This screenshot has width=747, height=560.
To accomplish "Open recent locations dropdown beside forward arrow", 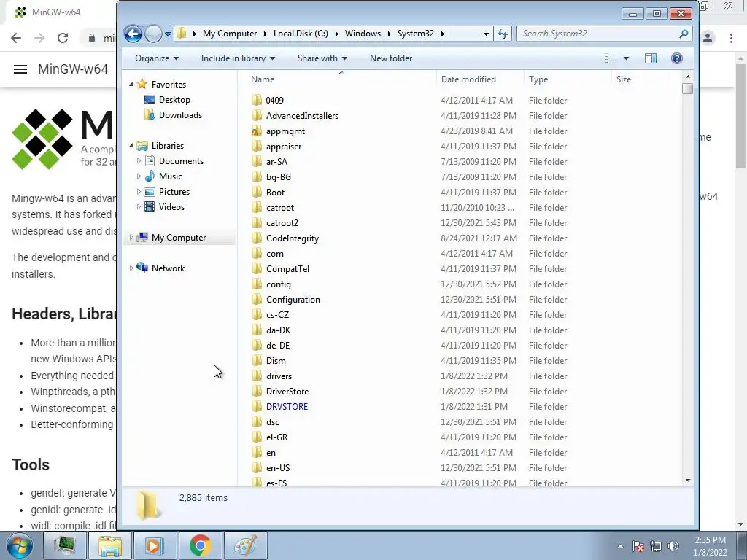I will [168, 34].
